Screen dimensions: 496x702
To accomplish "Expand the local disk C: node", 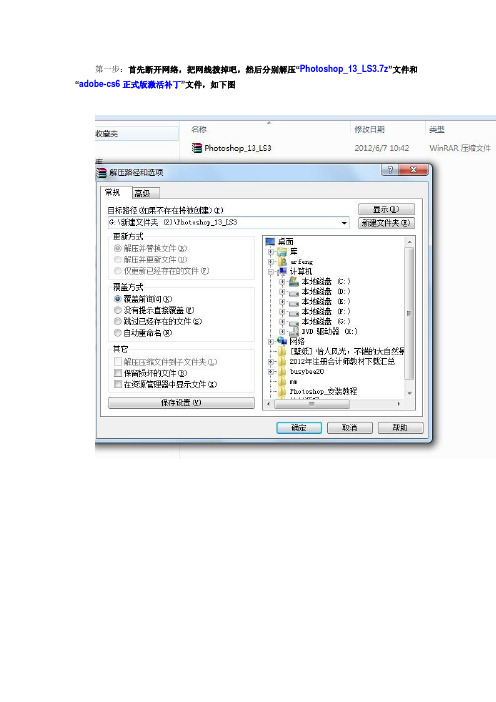I will coord(282,282).
